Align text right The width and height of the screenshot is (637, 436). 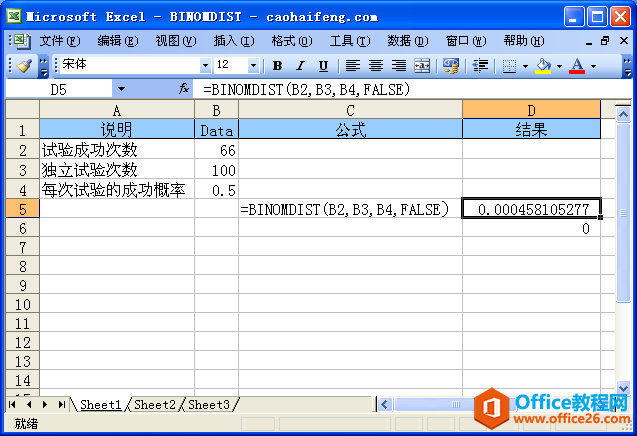click(x=399, y=65)
